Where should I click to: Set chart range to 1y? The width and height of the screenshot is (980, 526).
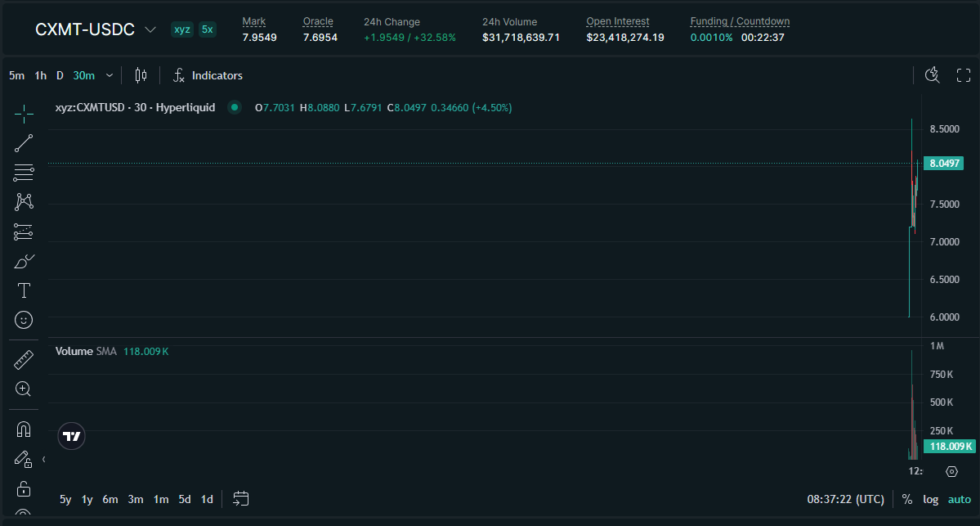tap(87, 499)
